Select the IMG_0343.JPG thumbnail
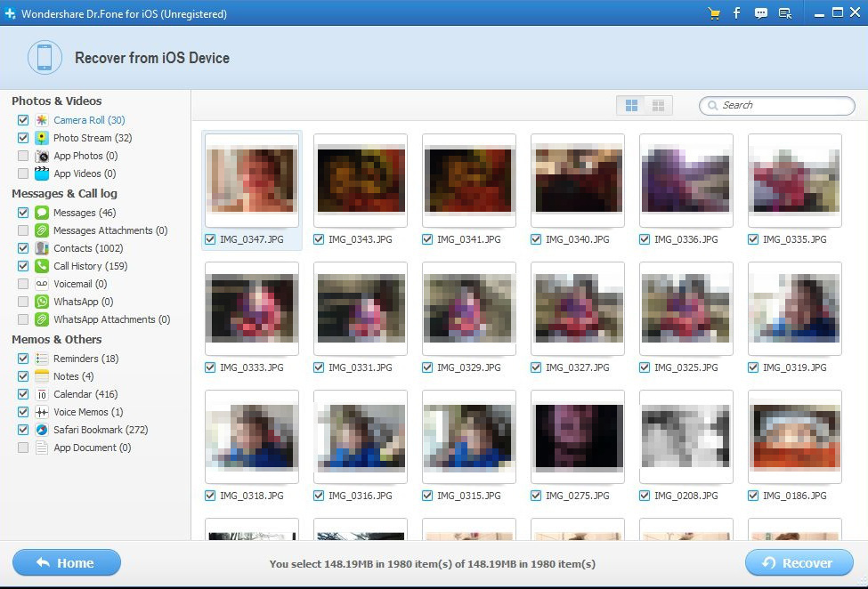Screen dimensions: 868x589 (361, 181)
